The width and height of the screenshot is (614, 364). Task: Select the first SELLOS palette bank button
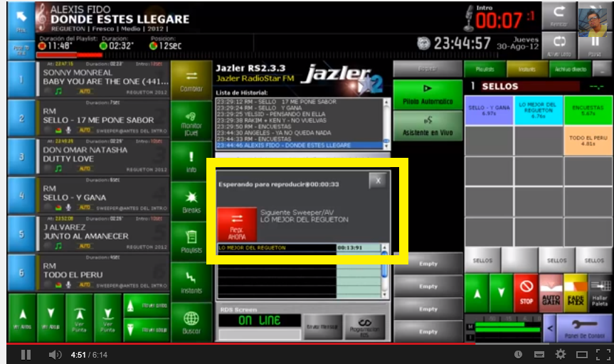click(x=482, y=260)
